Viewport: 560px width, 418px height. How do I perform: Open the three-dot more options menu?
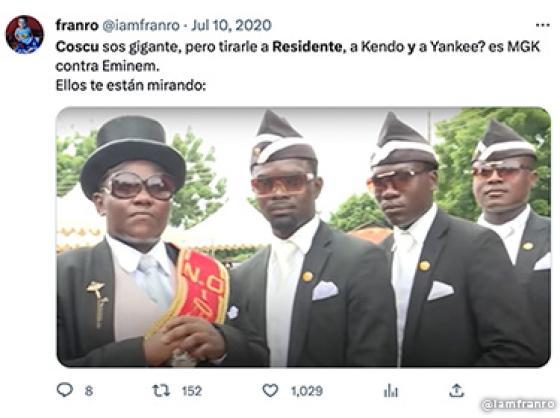point(543,25)
